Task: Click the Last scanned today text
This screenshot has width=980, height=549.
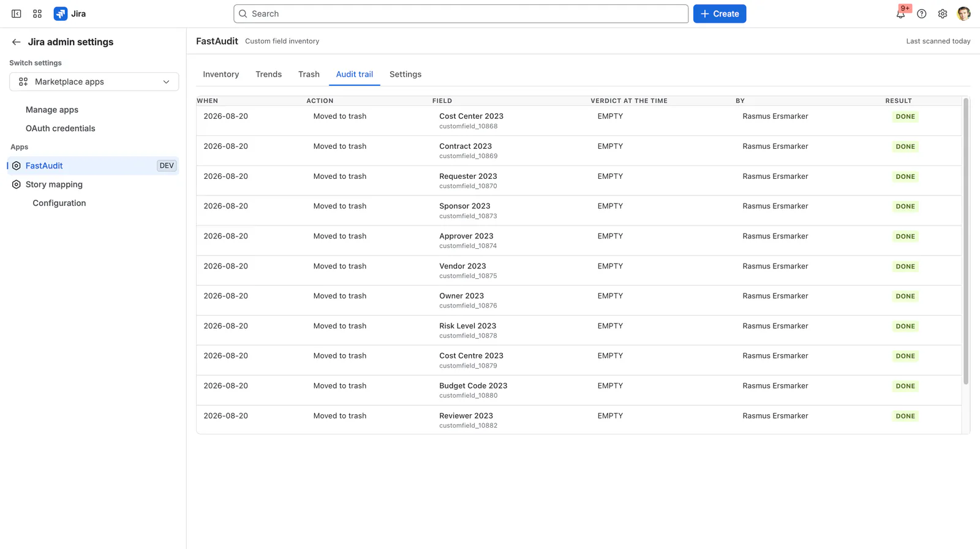Action: [x=938, y=41]
